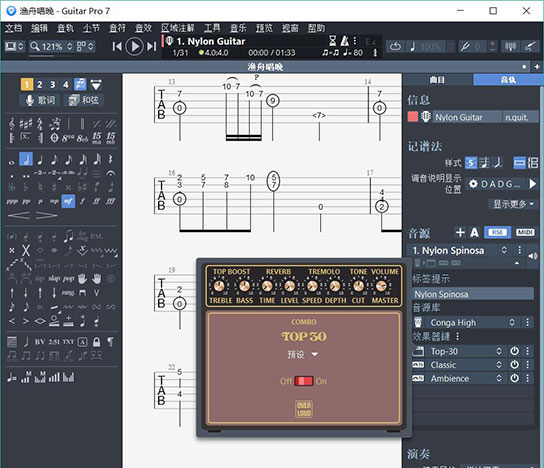Select the fff dynamic marking
Screen dimensions: 544x468
pyautogui.click(x=111, y=201)
